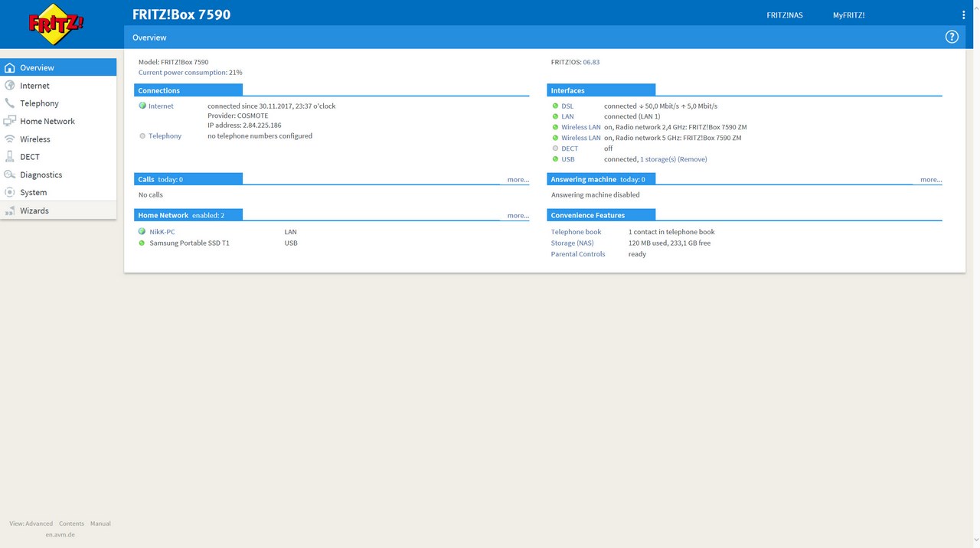980x548 pixels.
Task: Click more... in Home Network section
Action: [518, 216]
